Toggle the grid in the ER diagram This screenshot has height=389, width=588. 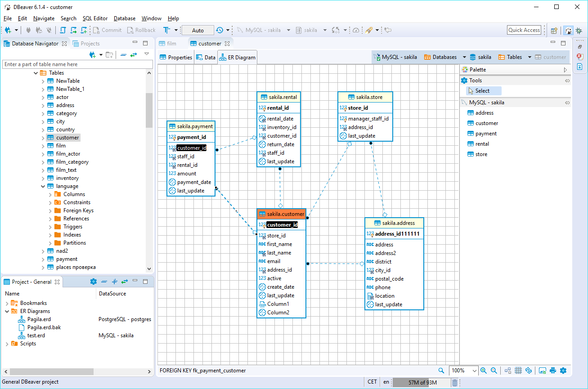(x=518, y=370)
